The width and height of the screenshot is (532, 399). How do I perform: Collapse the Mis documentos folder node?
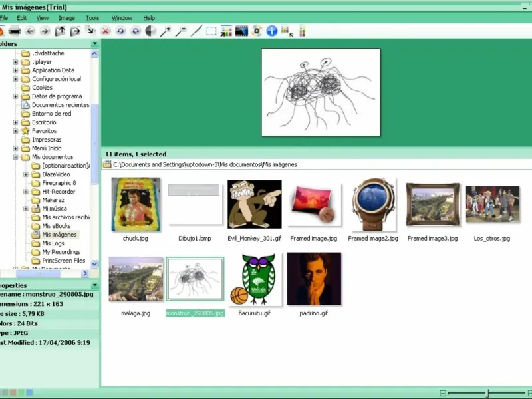coord(15,157)
